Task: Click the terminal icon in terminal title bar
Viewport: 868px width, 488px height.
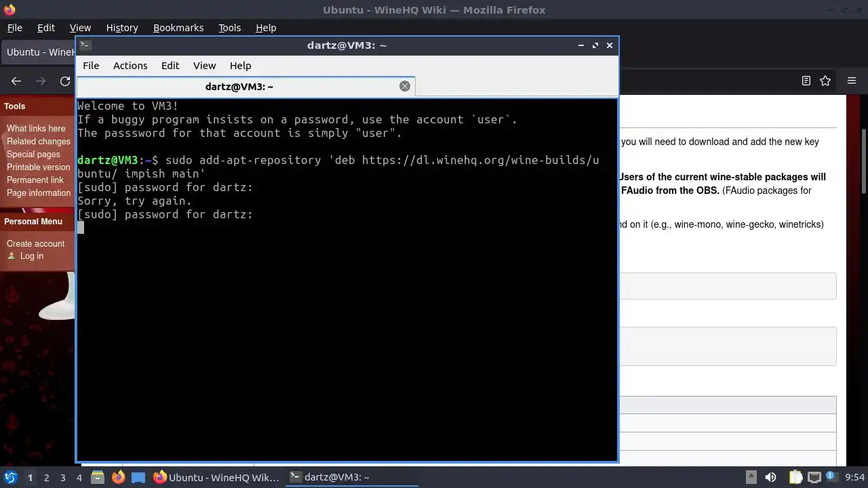Action: 85,45
